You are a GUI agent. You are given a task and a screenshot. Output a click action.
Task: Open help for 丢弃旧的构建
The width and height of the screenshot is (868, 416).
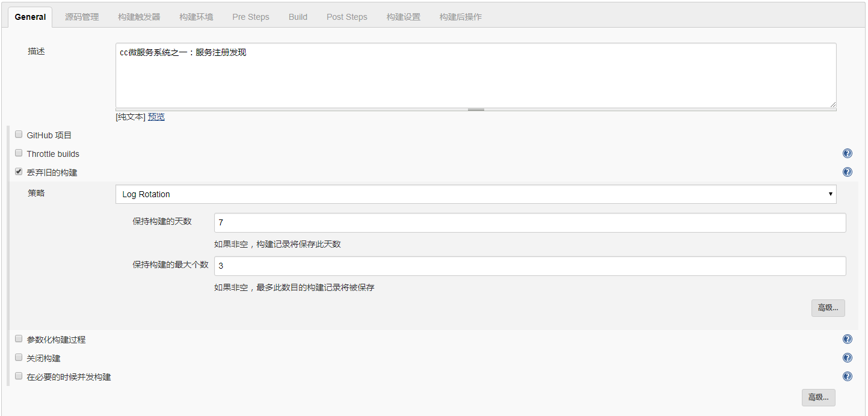(x=848, y=173)
